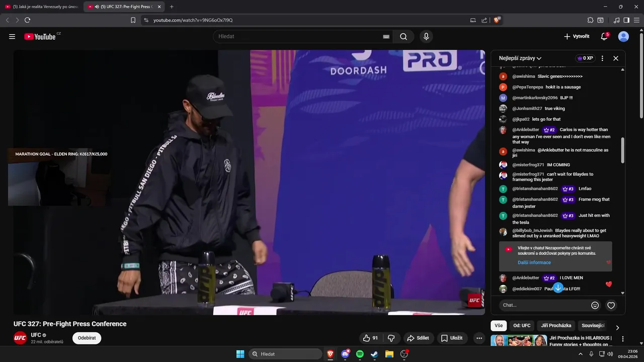
Task: Open the emoji picker in chat
Action: [x=595, y=305]
